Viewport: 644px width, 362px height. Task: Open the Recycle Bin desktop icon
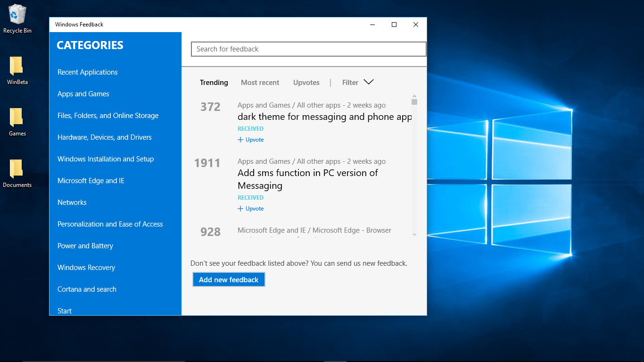point(17,19)
